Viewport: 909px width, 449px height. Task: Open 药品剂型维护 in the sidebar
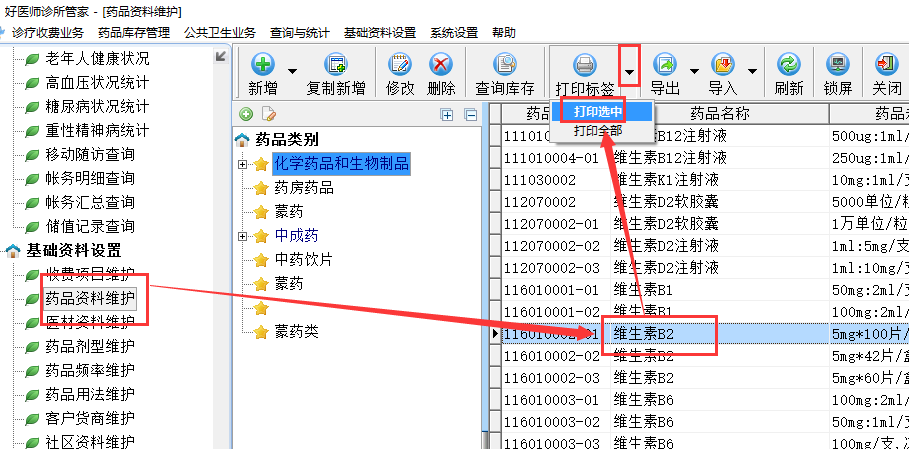[90, 346]
